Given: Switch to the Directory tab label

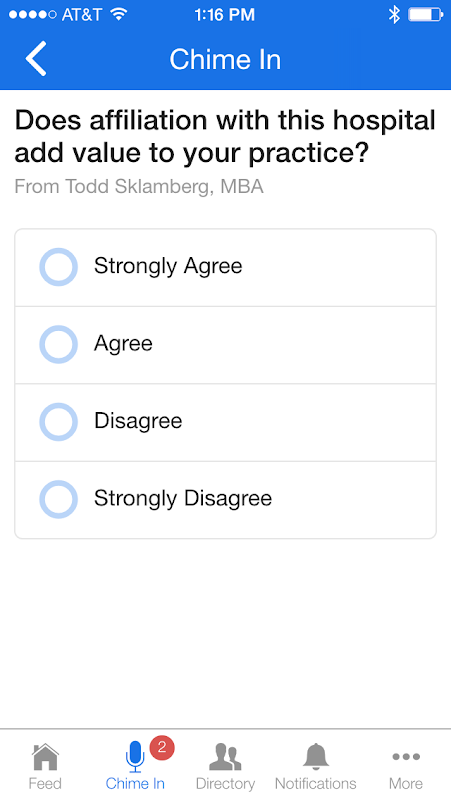Looking at the screenshot, I should [225, 783].
